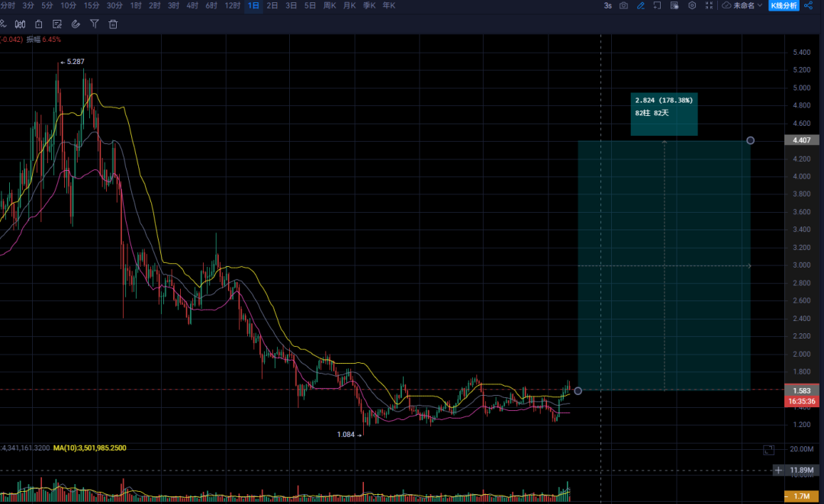824x504 pixels.
Task: Click the 振幅 6.45% amplitude text
Action: (43, 40)
